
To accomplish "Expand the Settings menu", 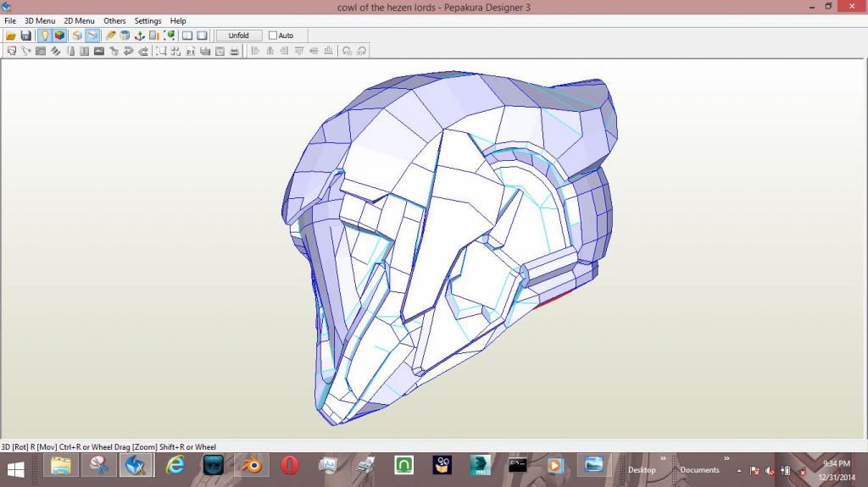I will (x=147, y=20).
